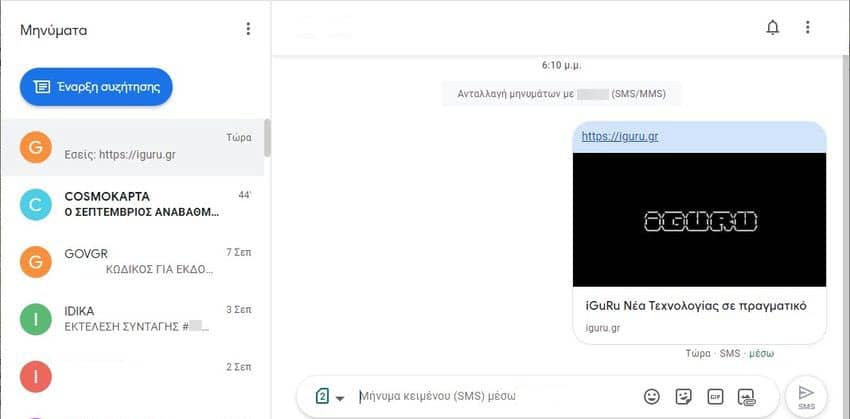
Task: Click the iGuRu logo preview thumbnail
Action: pyautogui.click(x=699, y=220)
